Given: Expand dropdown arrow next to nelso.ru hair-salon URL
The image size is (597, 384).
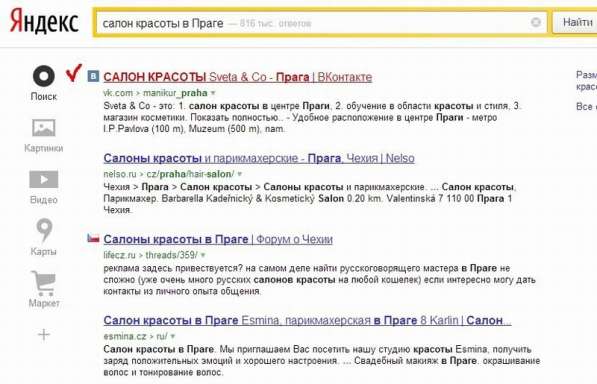Looking at the screenshot, I should [239, 174].
